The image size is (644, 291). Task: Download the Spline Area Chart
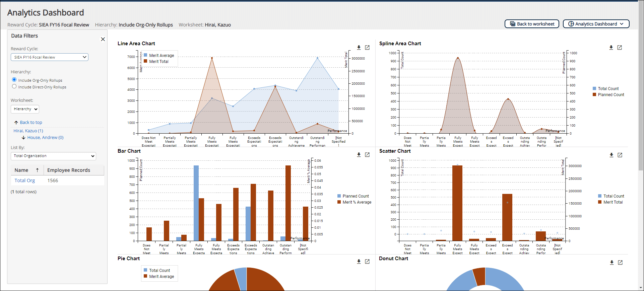click(x=611, y=48)
